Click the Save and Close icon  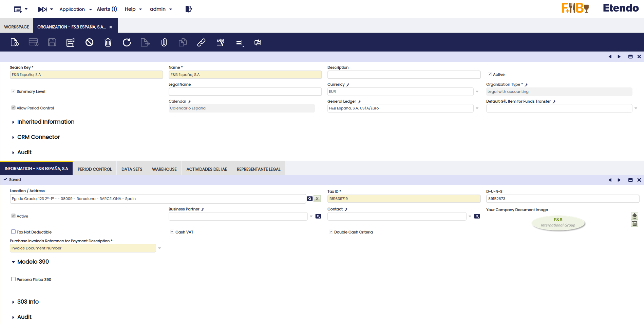(71, 42)
